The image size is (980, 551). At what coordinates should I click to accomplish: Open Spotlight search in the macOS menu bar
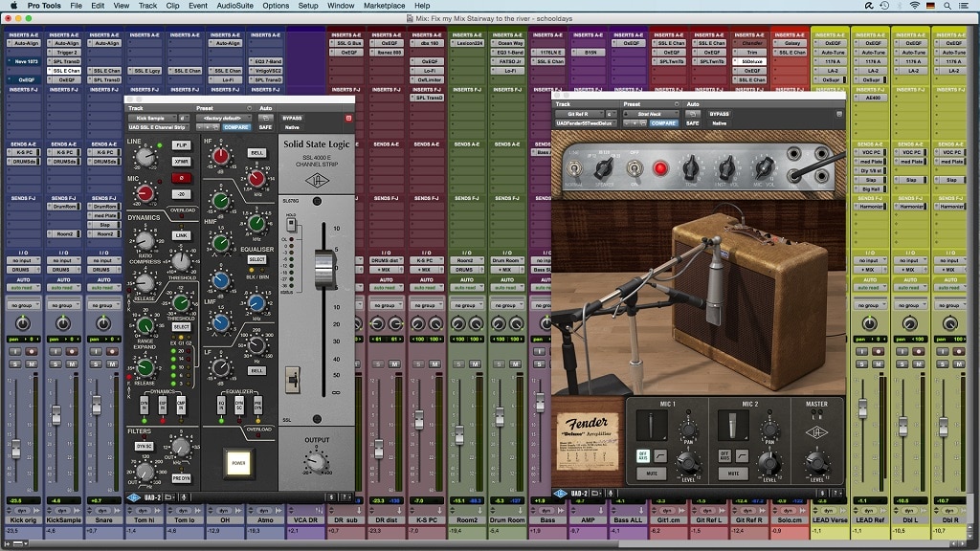coord(947,6)
